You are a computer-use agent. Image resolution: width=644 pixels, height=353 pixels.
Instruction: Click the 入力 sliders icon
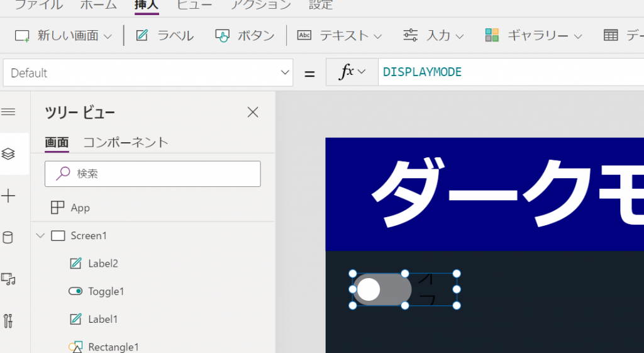pos(410,35)
